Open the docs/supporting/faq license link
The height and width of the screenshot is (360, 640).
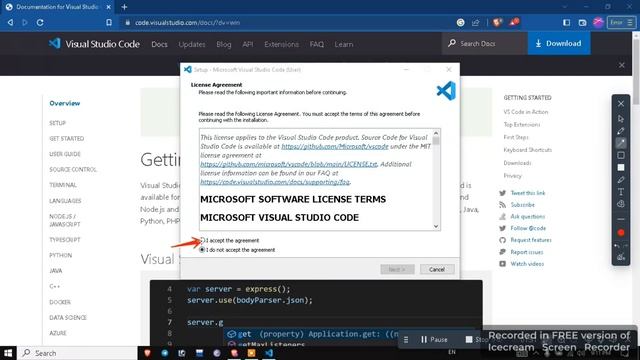(275, 182)
